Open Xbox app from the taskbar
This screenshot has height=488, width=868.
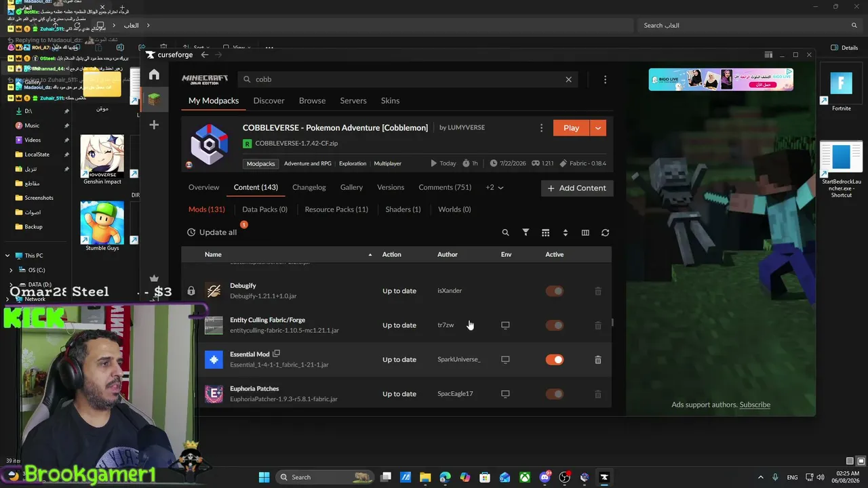click(525, 477)
